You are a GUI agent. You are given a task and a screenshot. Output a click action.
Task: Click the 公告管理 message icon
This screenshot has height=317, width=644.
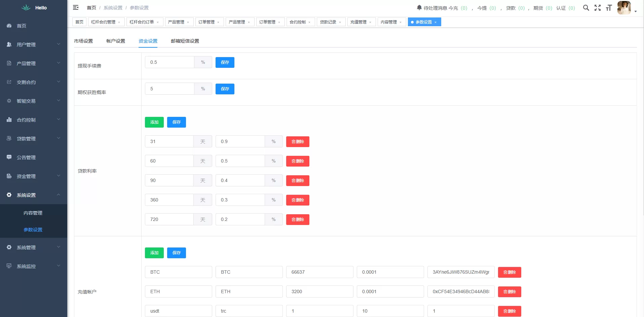click(x=9, y=157)
